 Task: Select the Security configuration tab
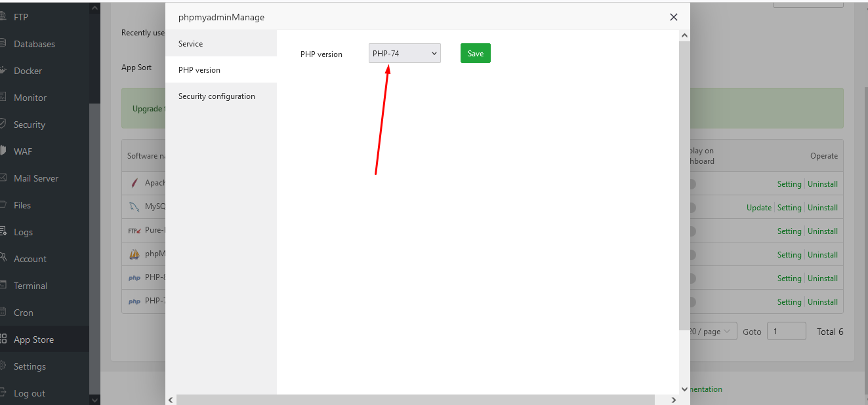[221, 96]
